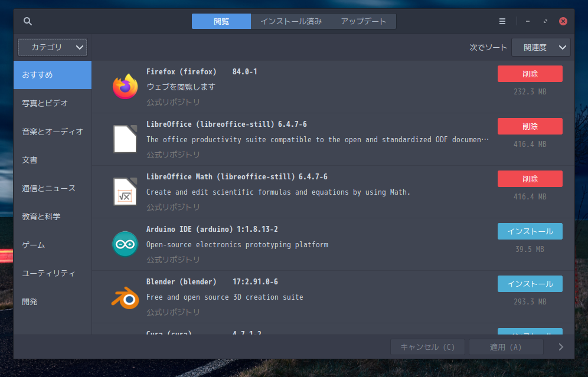Remove Firefox with 削除 button
588x377 pixels.
pos(530,74)
